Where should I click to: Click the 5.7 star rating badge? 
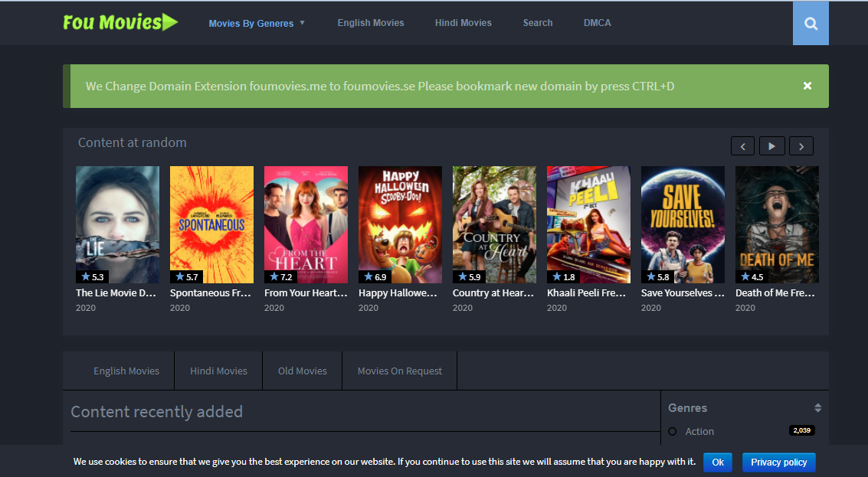187,276
